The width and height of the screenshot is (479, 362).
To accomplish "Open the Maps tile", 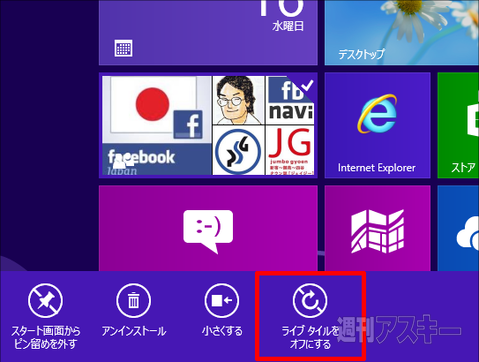I will click(377, 228).
